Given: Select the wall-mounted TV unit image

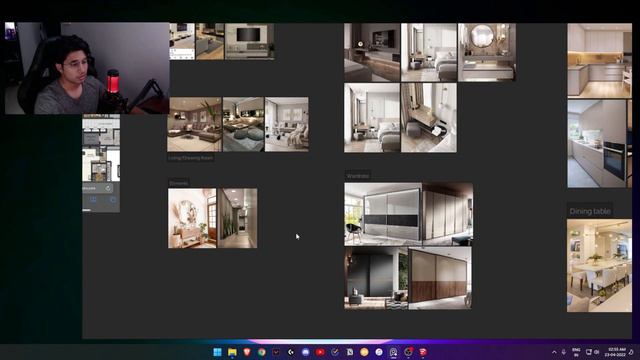Looking at the screenshot, I should click(x=249, y=42).
